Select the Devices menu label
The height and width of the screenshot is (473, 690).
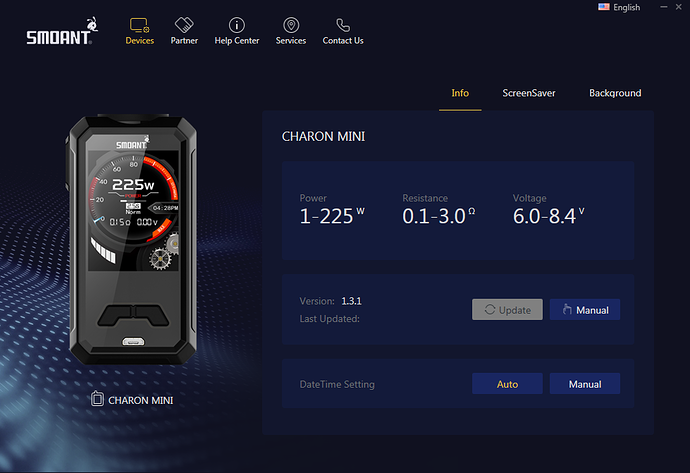(x=139, y=40)
